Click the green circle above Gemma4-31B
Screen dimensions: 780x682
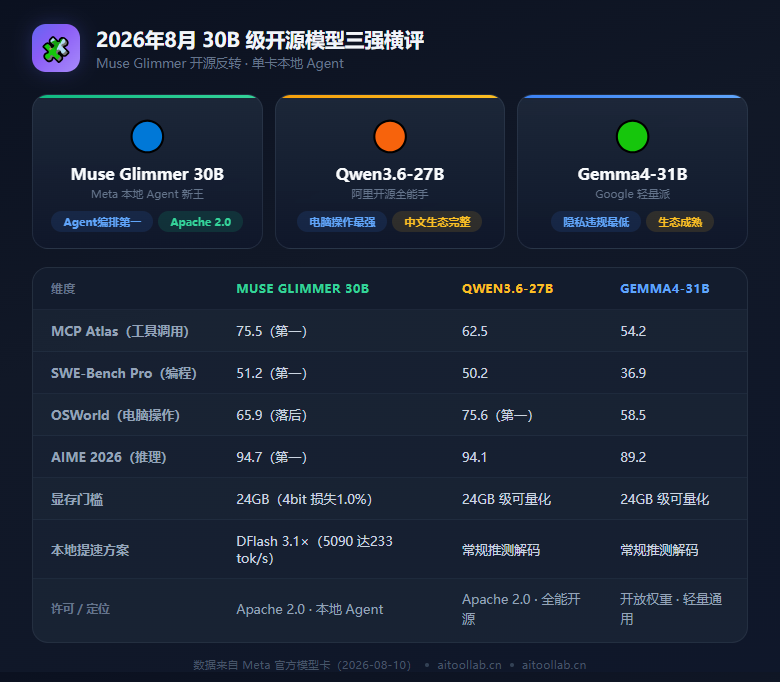[x=632, y=136]
